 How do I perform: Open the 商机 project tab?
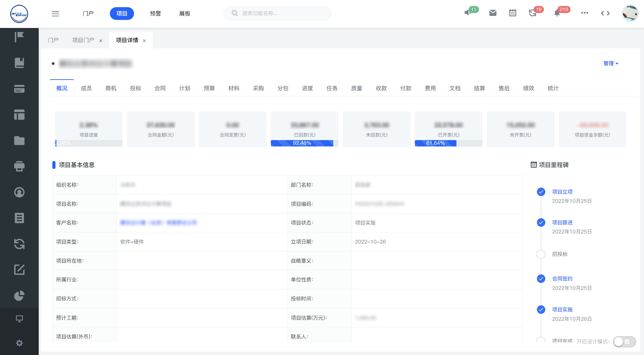click(x=111, y=88)
